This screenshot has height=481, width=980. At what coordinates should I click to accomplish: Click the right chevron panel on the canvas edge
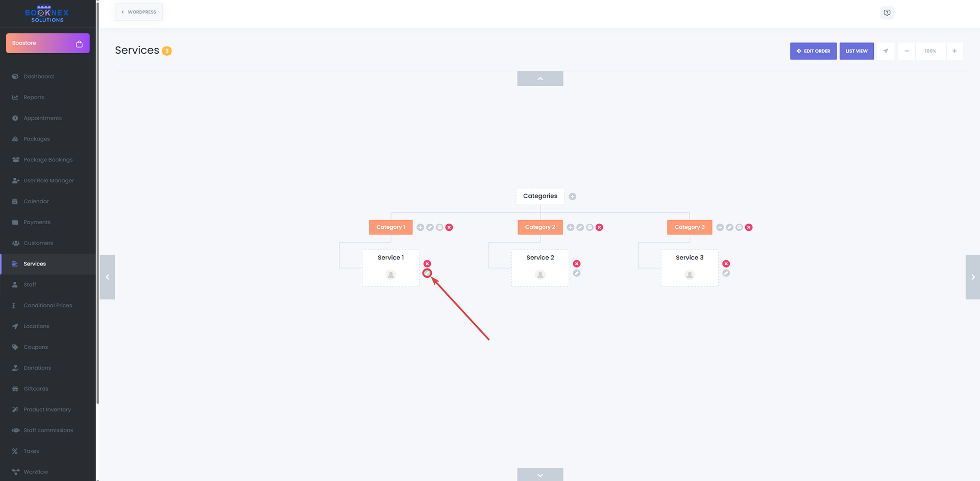[973, 277]
